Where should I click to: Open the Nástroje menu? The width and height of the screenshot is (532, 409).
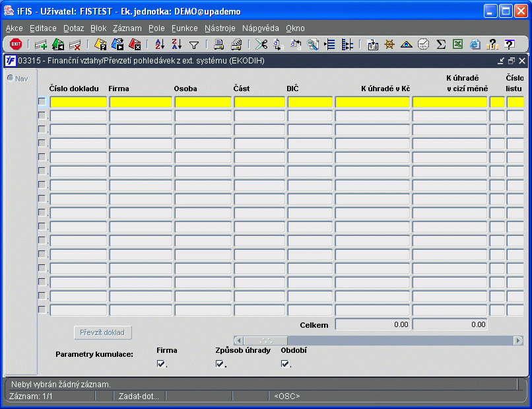pyautogui.click(x=220, y=28)
